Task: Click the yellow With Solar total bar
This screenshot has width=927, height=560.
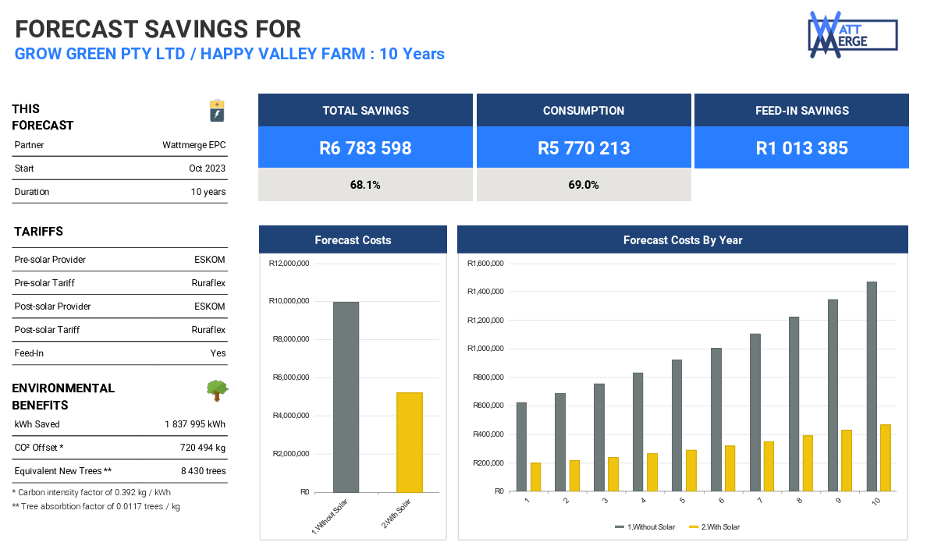Action: pyautogui.click(x=409, y=442)
